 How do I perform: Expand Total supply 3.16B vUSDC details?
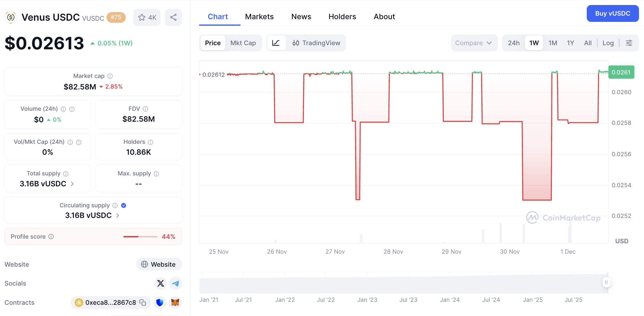[72, 184]
